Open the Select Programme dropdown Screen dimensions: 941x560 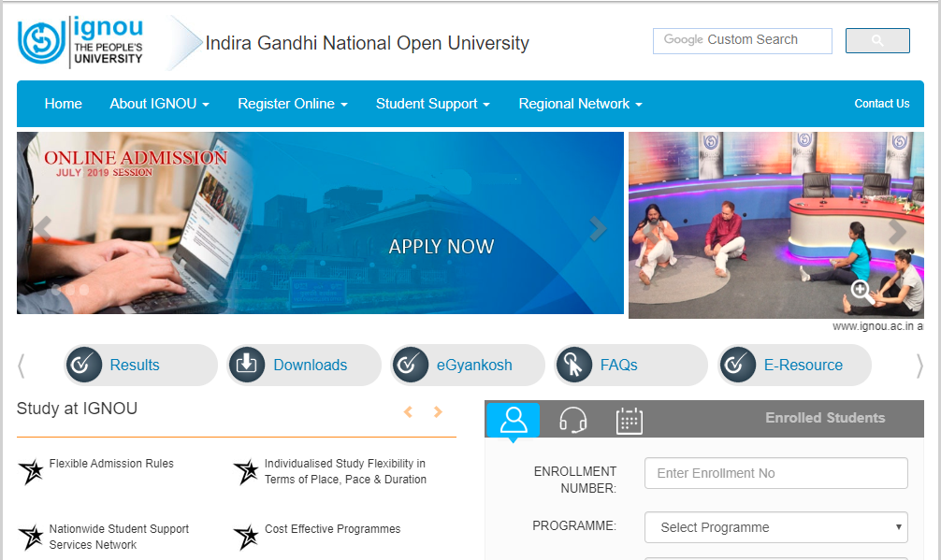[x=775, y=527]
